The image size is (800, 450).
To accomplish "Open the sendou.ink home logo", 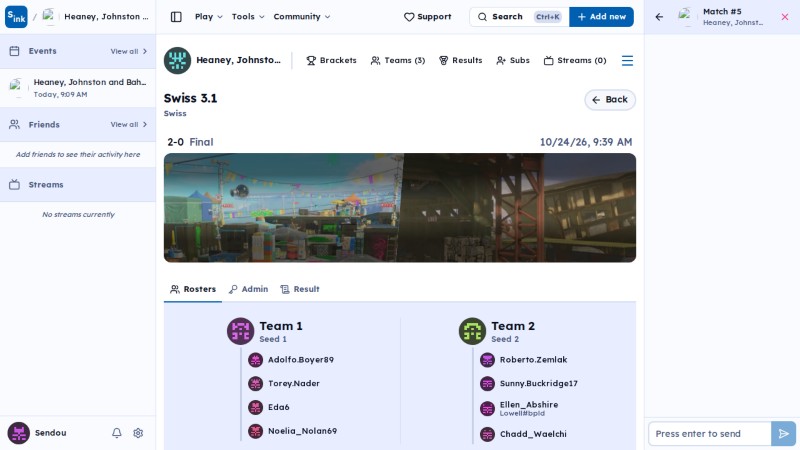I will tap(16, 17).
